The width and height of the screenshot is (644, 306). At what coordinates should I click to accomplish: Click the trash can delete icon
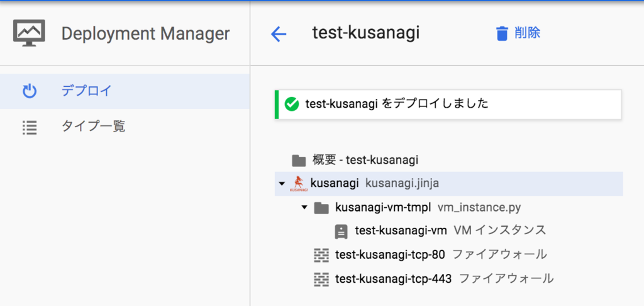501,33
